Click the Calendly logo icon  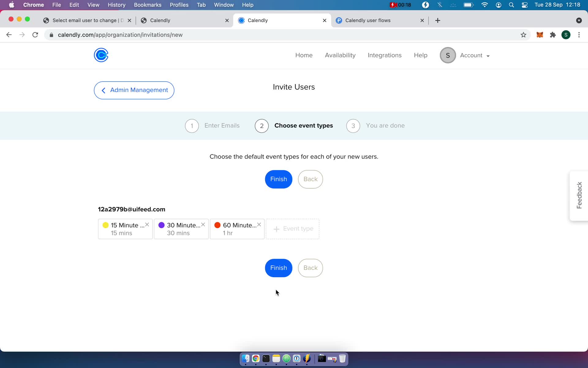101,55
